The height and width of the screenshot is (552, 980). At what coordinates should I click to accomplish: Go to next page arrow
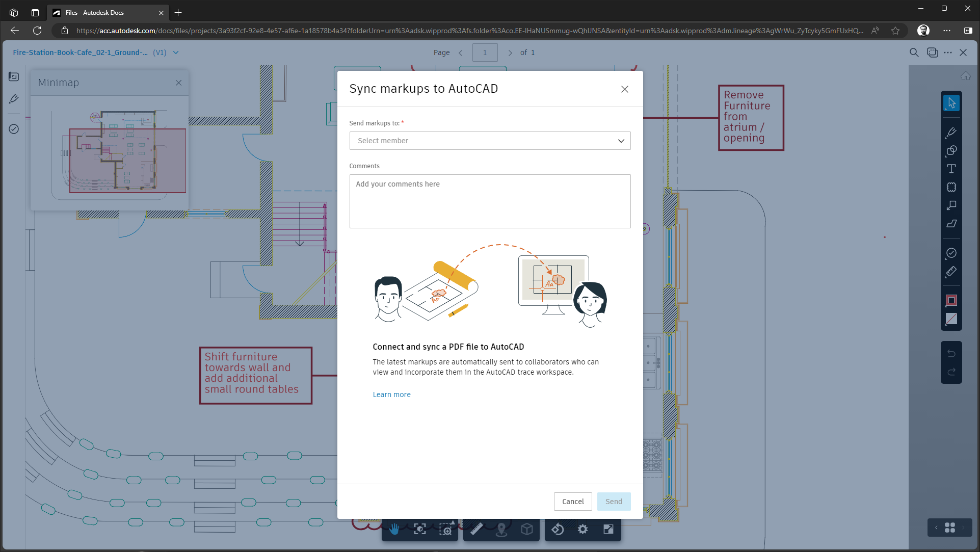(510, 52)
